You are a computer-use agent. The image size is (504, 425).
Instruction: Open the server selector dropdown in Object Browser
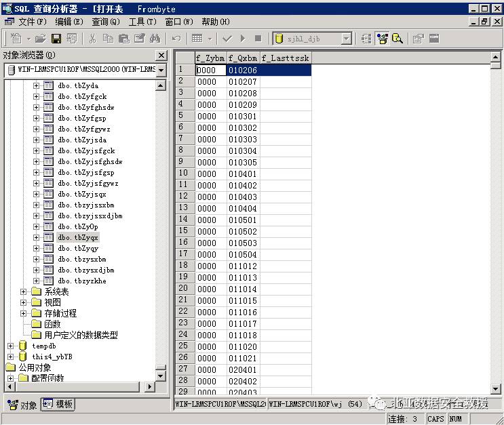click(x=161, y=70)
